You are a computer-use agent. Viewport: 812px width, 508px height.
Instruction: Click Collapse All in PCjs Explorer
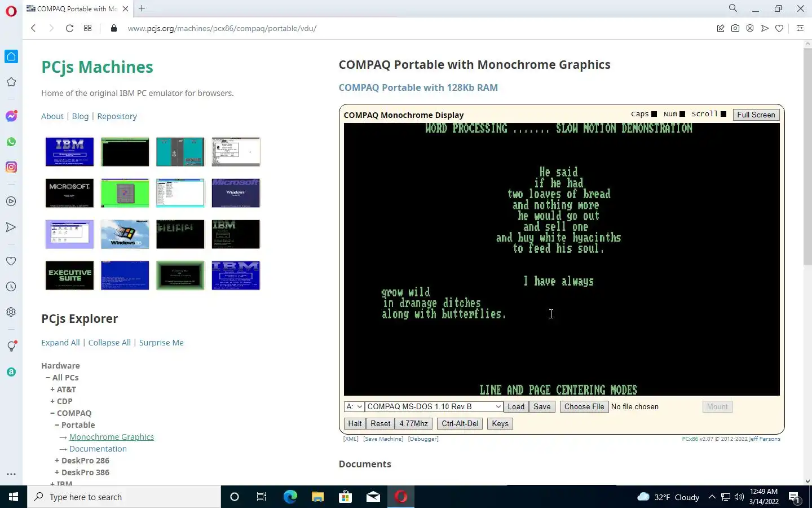click(109, 343)
